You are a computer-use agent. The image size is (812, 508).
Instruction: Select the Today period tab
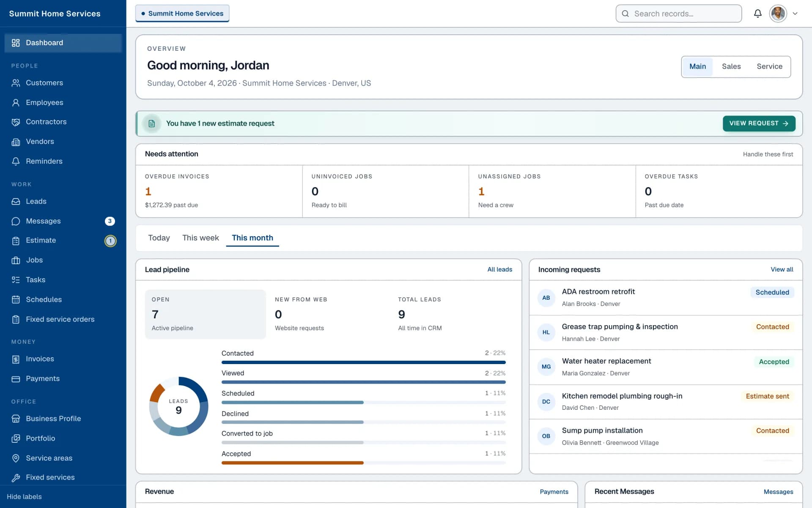click(159, 238)
